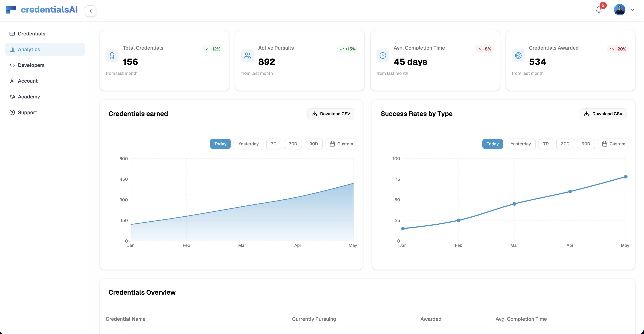This screenshot has height=334, width=644.
Task: Select Yesterday in Success Rates chart
Action: click(521, 144)
